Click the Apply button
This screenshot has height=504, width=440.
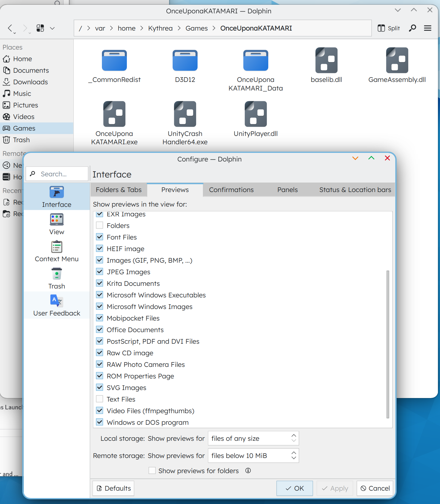(x=335, y=488)
